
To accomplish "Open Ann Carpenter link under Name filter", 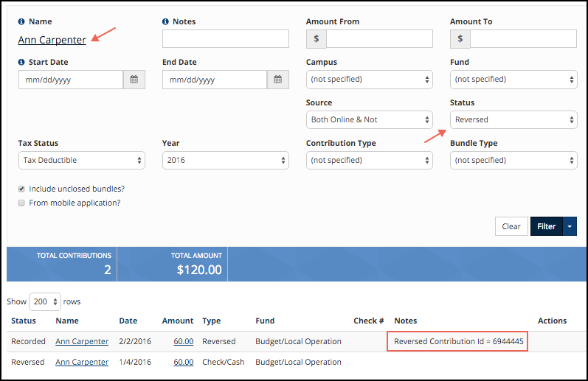I will point(52,40).
